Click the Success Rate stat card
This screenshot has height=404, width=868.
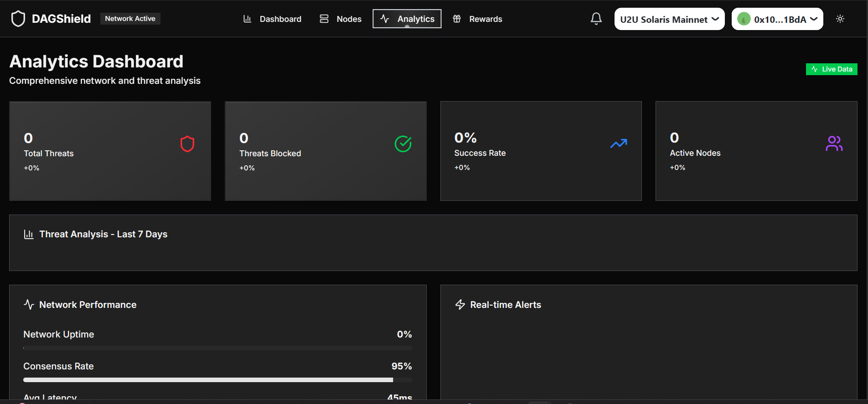tap(541, 151)
